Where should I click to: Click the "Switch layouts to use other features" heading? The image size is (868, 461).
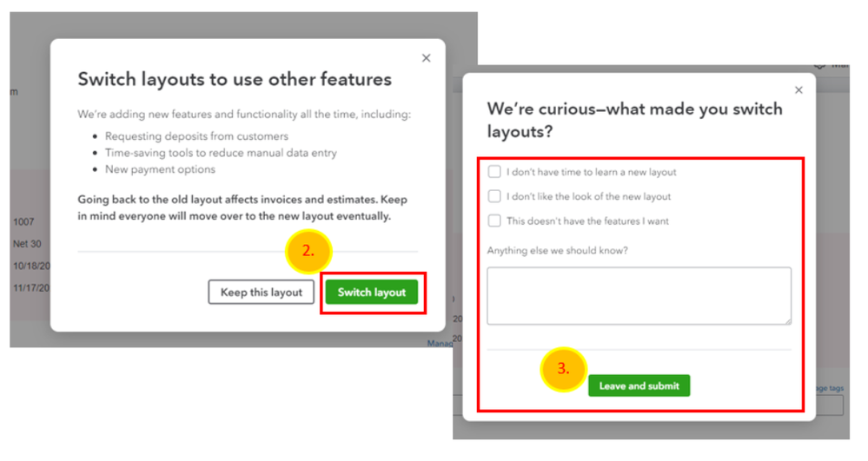click(235, 80)
